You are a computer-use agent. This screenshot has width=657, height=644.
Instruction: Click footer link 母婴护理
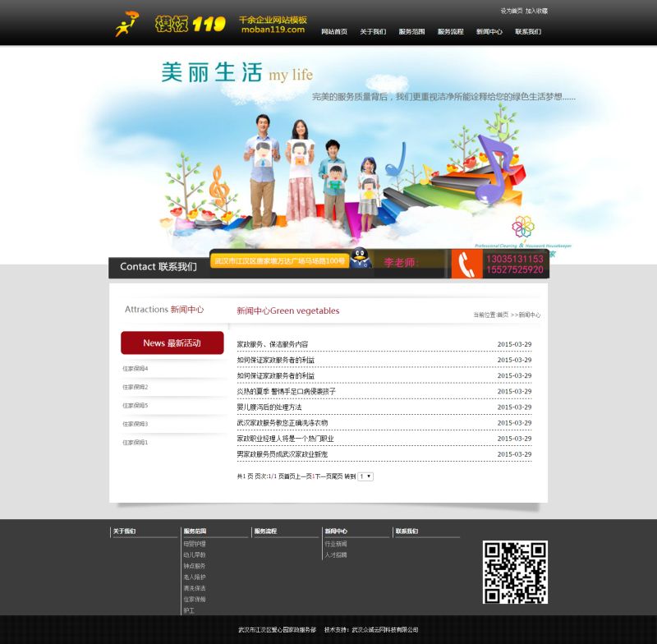(195, 544)
